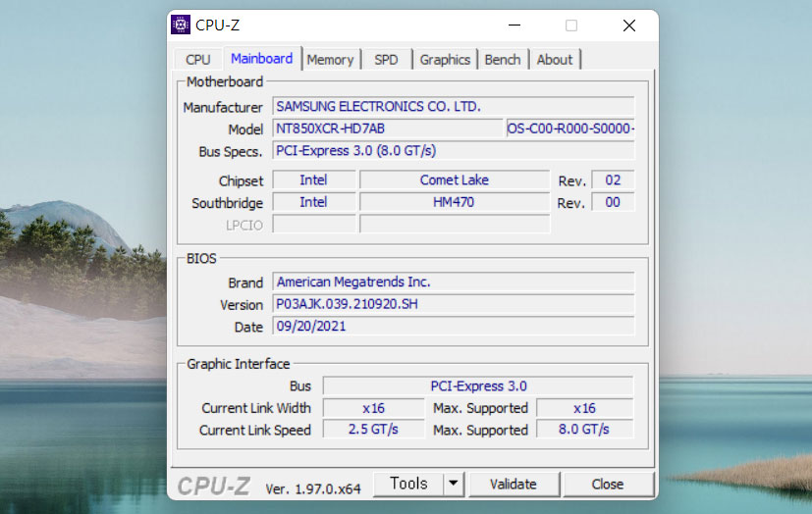Image resolution: width=812 pixels, height=514 pixels.
Task: Minimize the CPU-Z window
Action: pyautogui.click(x=514, y=25)
